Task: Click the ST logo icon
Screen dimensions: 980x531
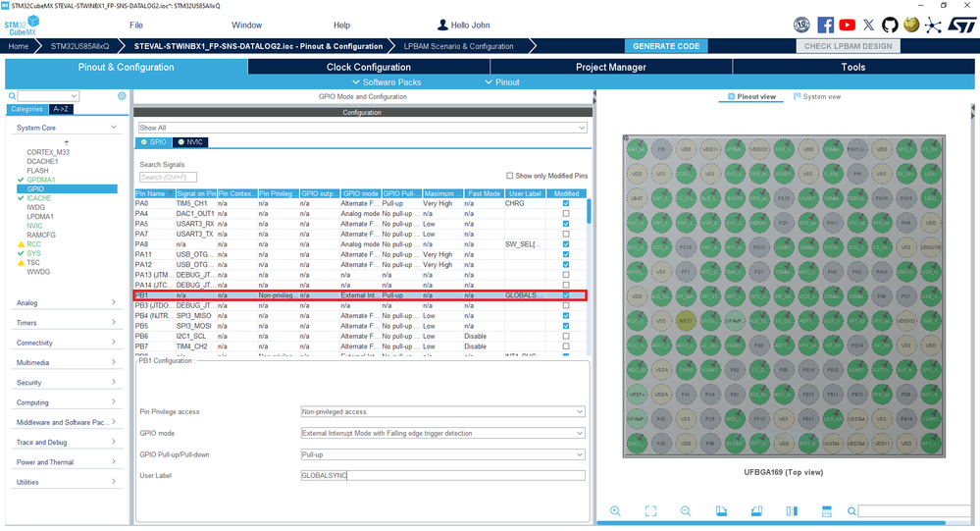Action: coord(962,25)
